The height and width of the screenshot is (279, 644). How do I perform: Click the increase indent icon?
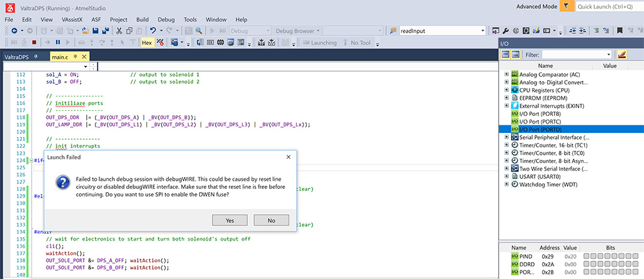(x=582, y=30)
